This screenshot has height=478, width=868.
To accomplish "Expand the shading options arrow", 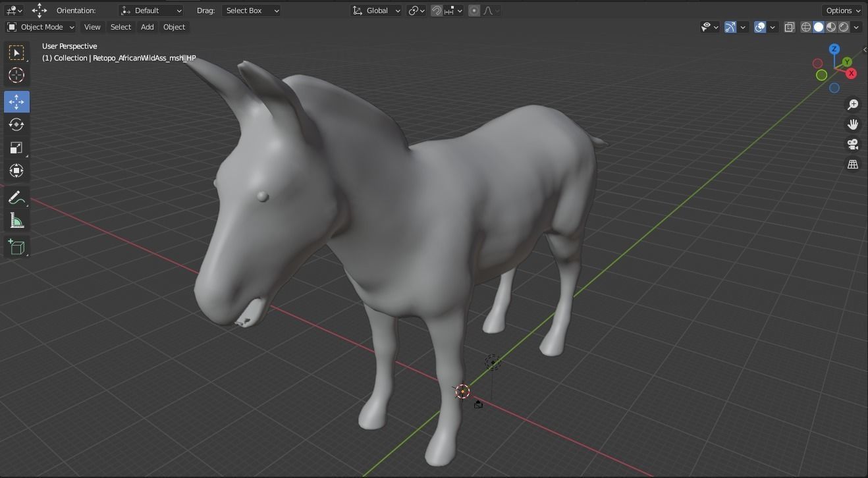I will point(856,27).
